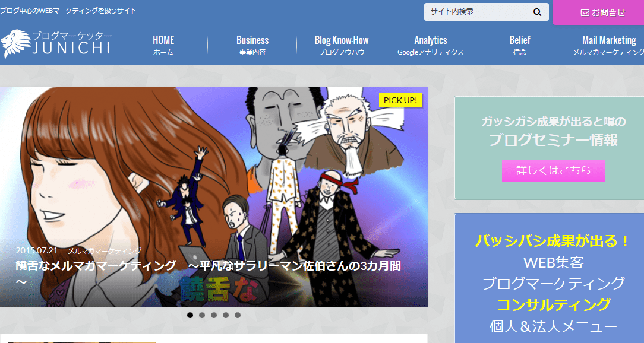644x343 pixels.
Task: Click the JUNICHI lion logo
Action: 15,43
